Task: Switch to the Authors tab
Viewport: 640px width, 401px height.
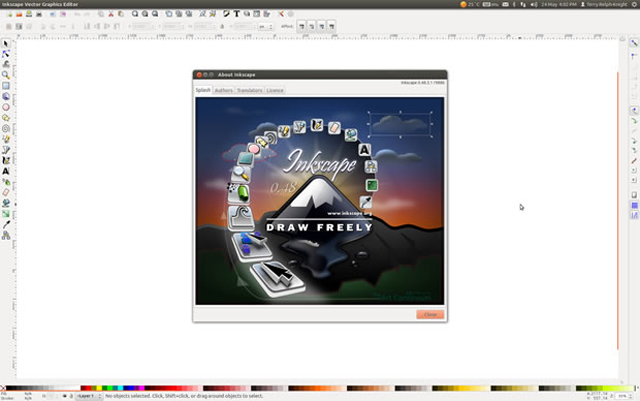Action: (224, 90)
